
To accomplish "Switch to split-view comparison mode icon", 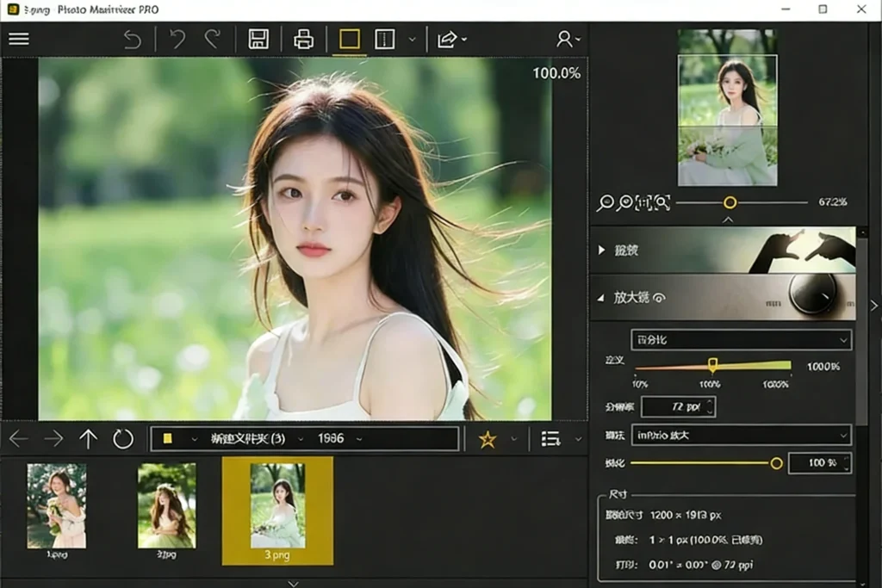I will tap(384, 39).
